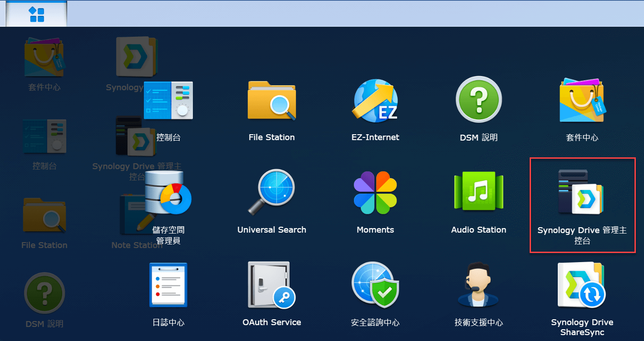This screenshot has width=644, height=341.
Task: Select the dimmed File Station desktop shortcut
Action: point(44,223)
